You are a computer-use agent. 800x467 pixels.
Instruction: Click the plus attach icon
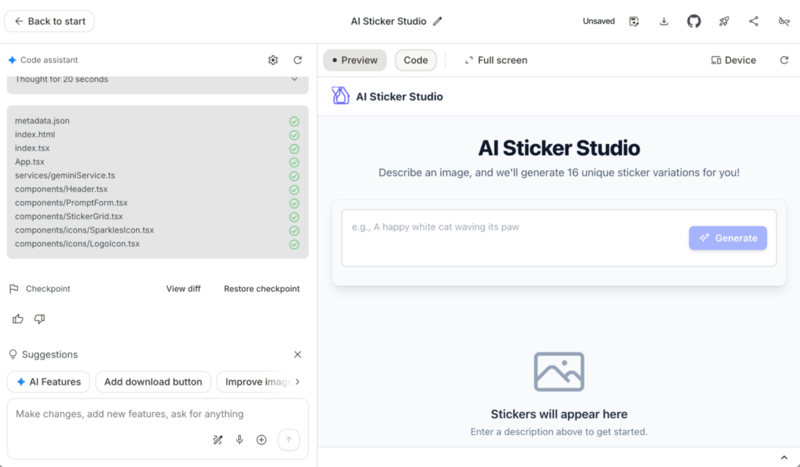pos(261,440)
